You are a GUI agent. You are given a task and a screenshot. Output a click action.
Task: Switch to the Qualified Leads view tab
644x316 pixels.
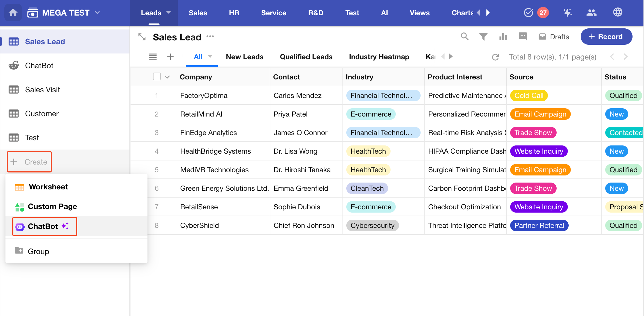pyautogui.click(x=306, y=57)
